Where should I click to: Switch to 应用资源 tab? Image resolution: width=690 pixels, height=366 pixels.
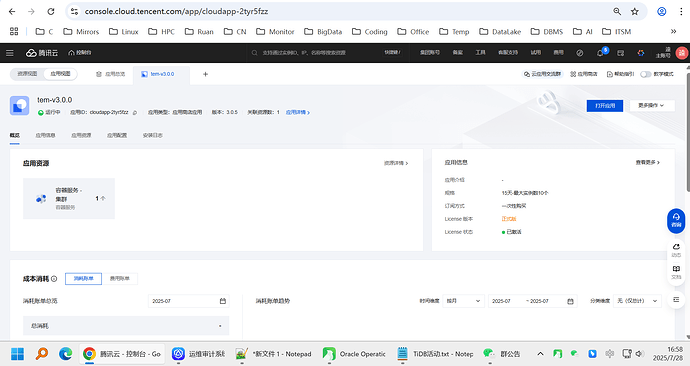point(81,135)
